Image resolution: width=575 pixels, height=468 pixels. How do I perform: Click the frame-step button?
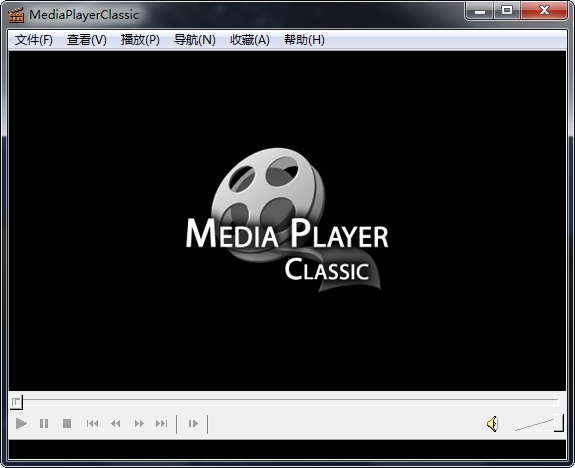[x=193, y=424]
